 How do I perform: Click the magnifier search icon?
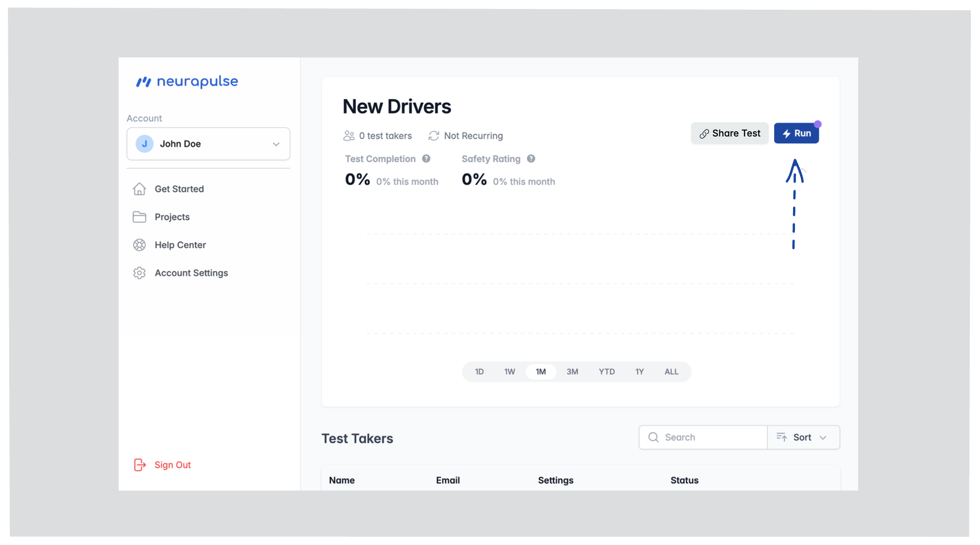(653, 437)
